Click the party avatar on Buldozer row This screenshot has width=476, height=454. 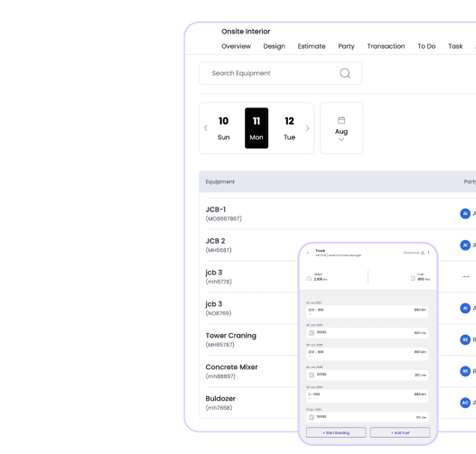pos(465,403)
